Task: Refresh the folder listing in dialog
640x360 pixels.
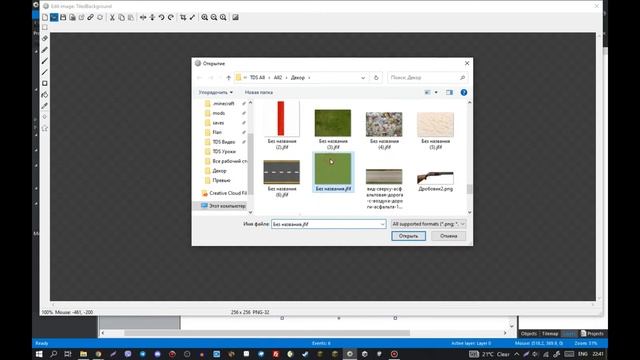Action: [376, 78]
